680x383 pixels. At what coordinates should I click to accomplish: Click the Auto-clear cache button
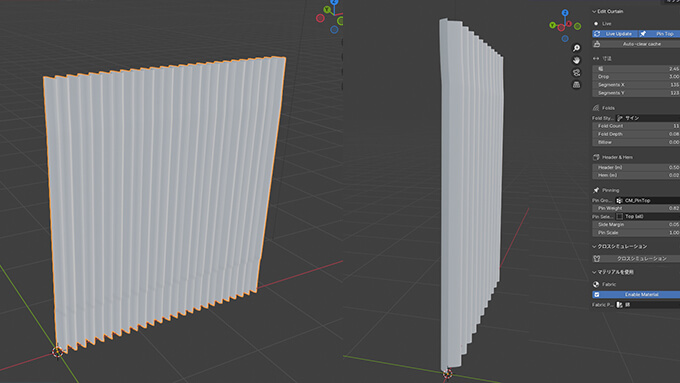tap(636, 44)
